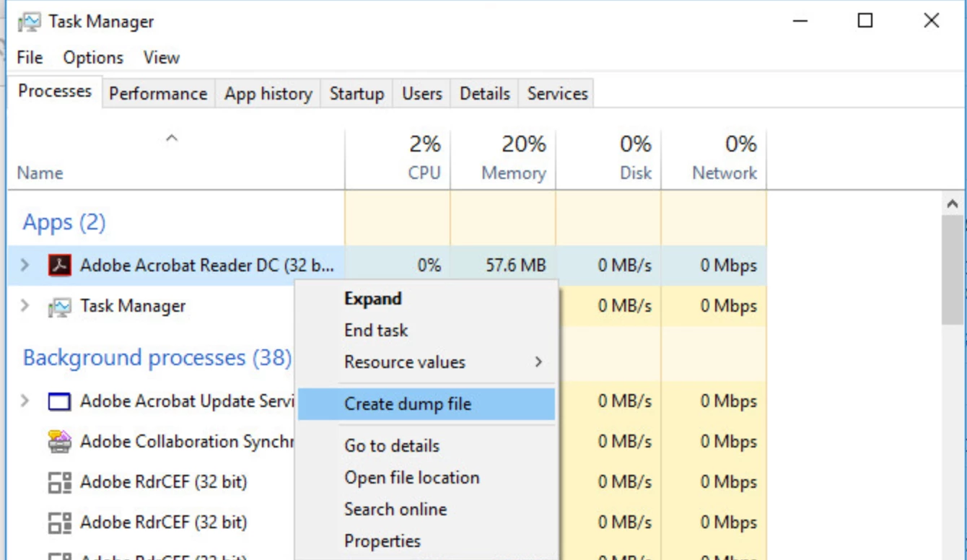Viewport: 967px width, 560px height.
Task: Expand the Adobe Acrobat Update Service row
Action: (25, 401)
